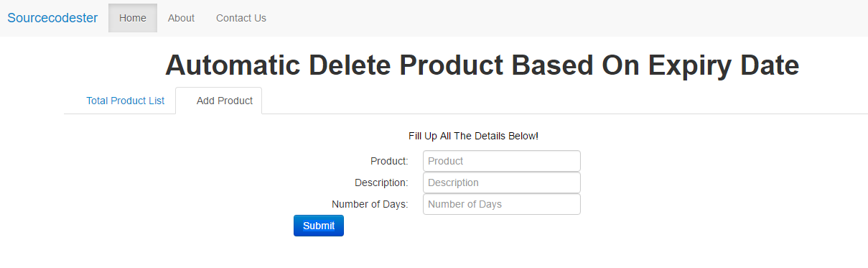Click into the Description text field
The width and height of the screenshot is (868, 268).
coord(502,182)
